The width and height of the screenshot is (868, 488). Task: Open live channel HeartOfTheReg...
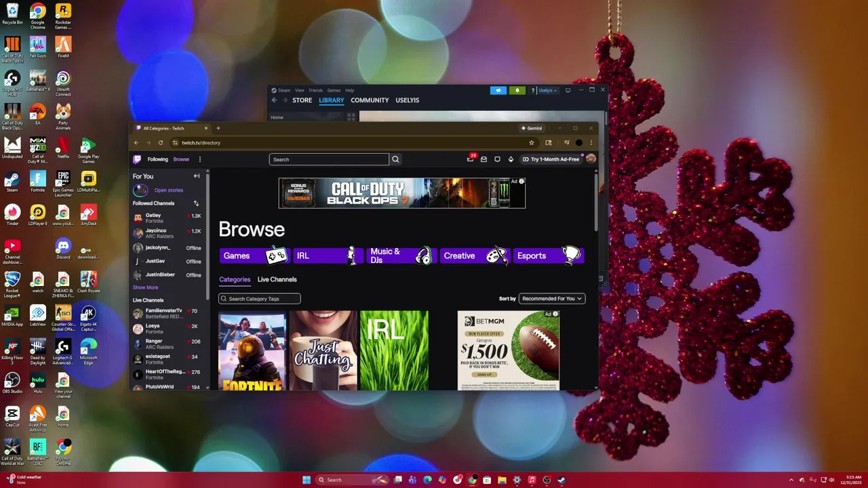coord(167,374)
